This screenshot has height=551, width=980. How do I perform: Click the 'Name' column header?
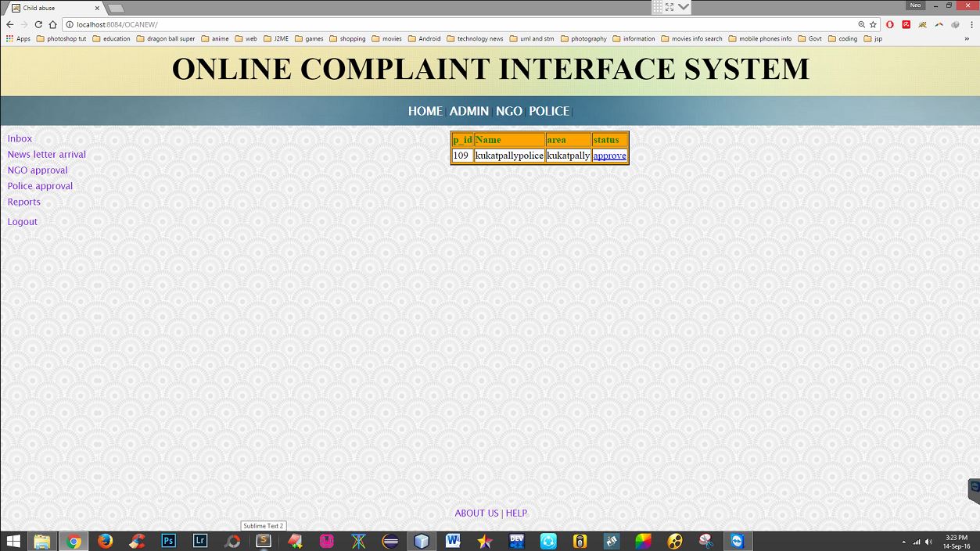pyautogui.click(x=509, y=140)
